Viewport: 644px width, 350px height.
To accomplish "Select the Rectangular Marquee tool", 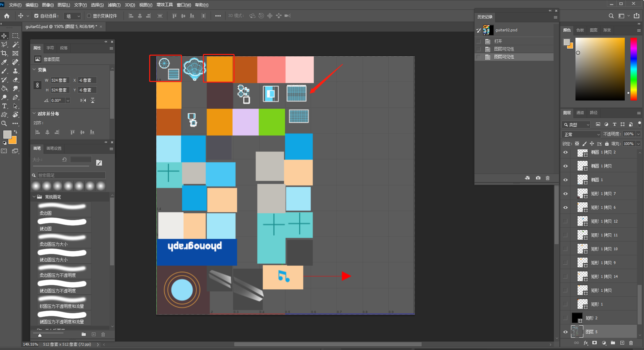I will 15,36.
